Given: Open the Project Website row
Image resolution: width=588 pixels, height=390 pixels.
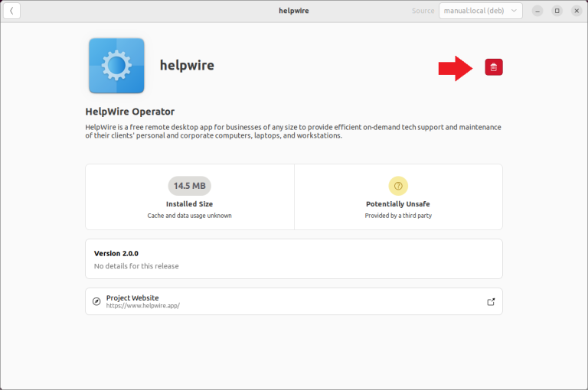Looking at the screenshot, I should click(294, 301).
